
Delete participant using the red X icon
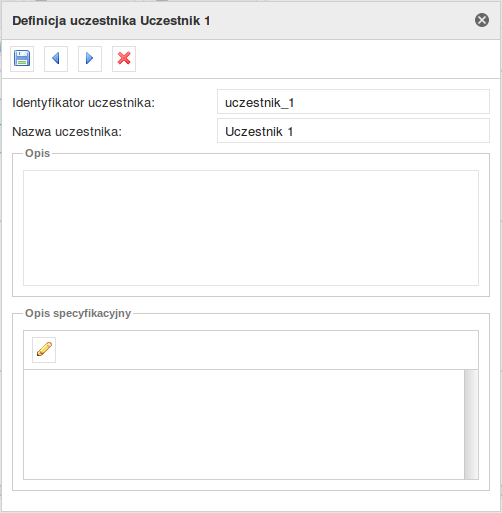[x=124, y=59]
